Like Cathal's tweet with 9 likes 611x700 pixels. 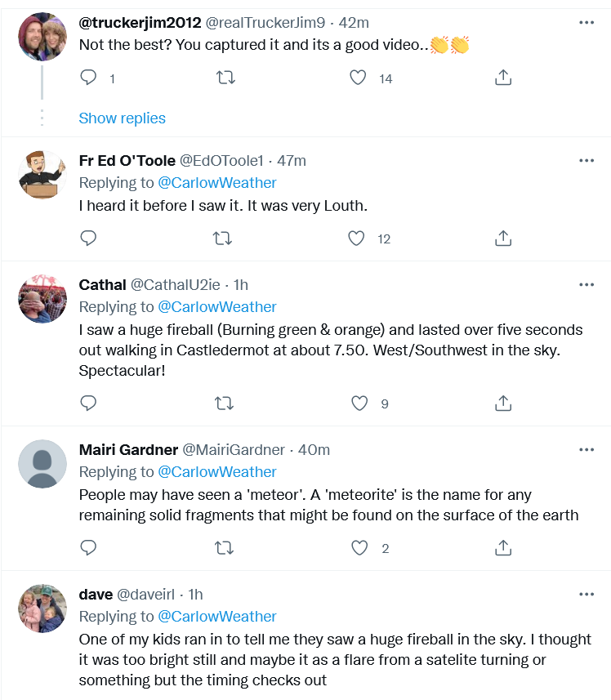[358, 404]
